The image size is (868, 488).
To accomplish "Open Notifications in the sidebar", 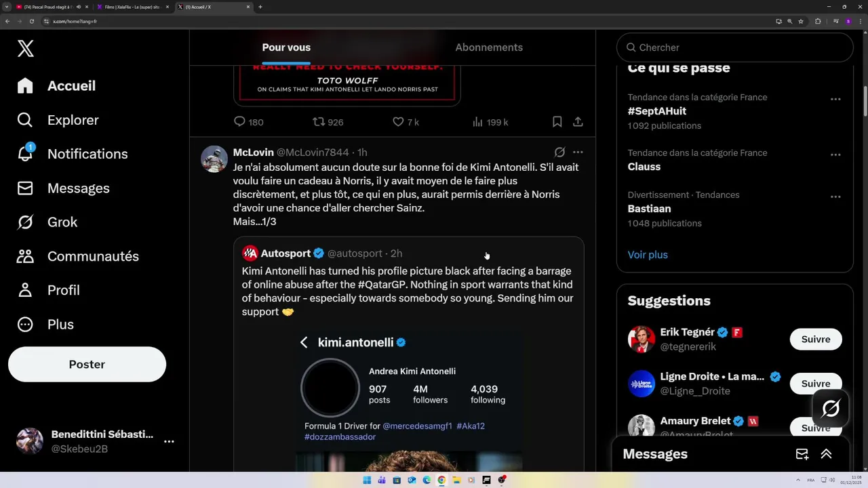I will click(73, 154).
